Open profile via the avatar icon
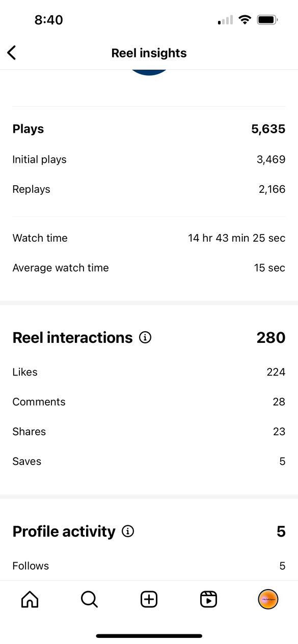298x644 pixels. (x=268, y=599)
